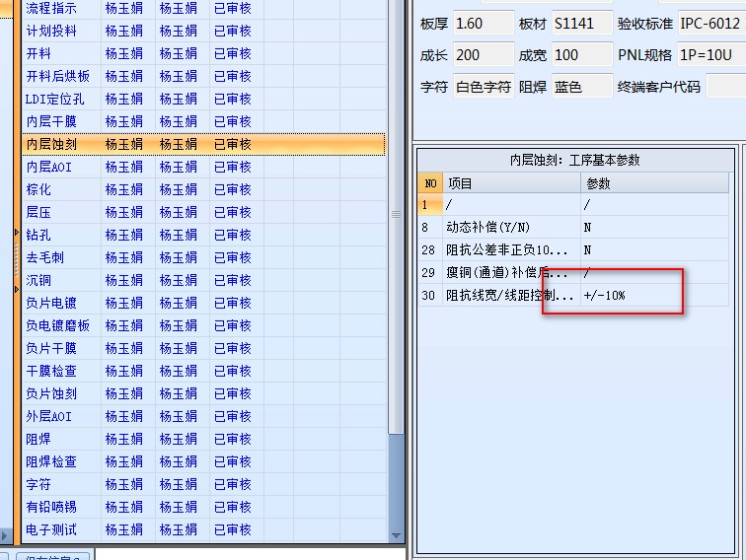
Task: Select the 去毛刺 process row
Action: (203, 257)
